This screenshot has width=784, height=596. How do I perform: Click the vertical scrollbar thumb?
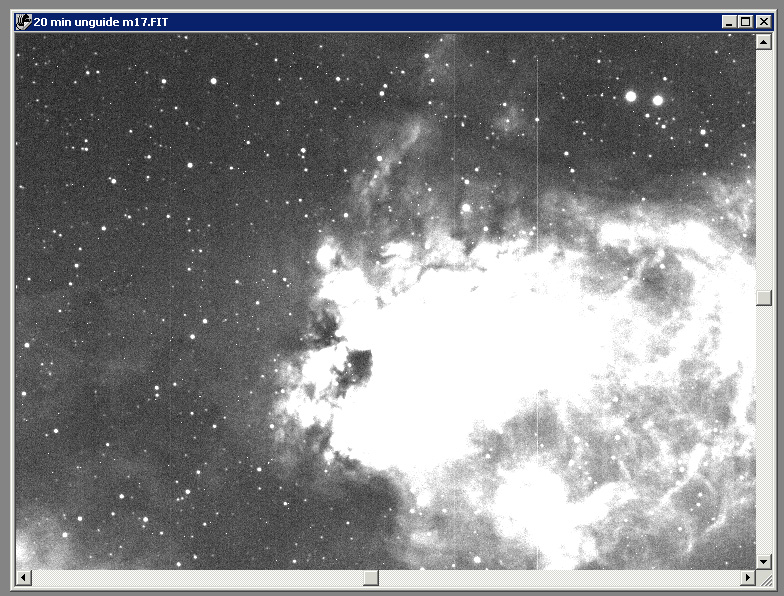tap(763, 298)
